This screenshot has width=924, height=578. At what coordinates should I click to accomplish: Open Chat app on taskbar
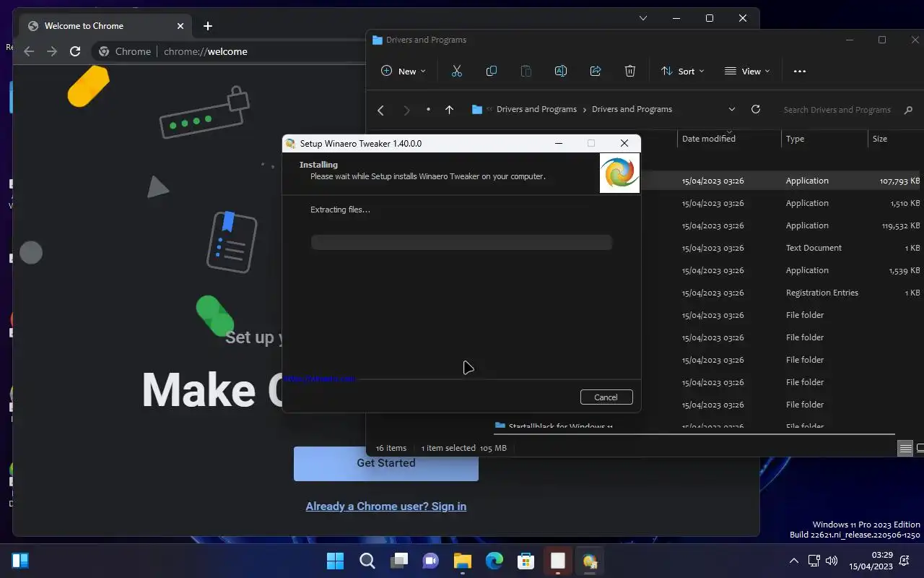pos(431,561)
